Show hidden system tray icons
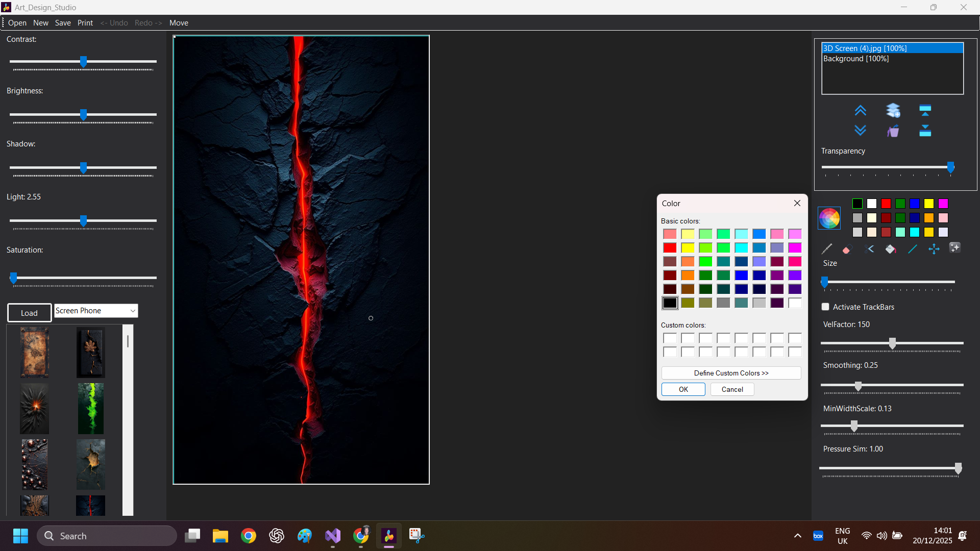The image size is (980, 551). [x=797, y=536]
